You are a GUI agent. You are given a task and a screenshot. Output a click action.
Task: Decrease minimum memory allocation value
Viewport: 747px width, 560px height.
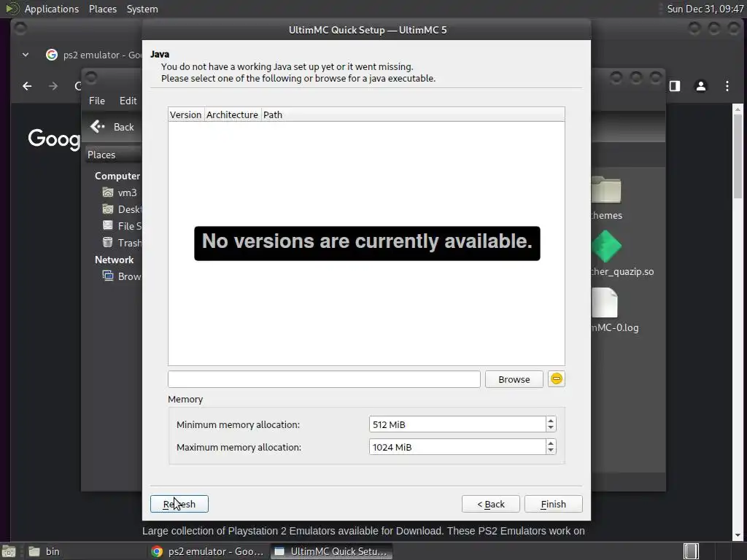pos(551,428)
